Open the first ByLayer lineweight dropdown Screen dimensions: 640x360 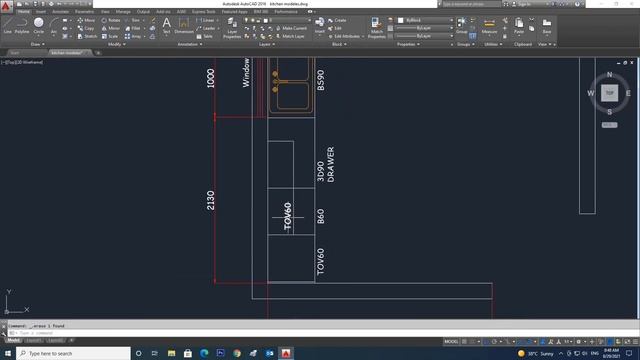coord(425,28)
